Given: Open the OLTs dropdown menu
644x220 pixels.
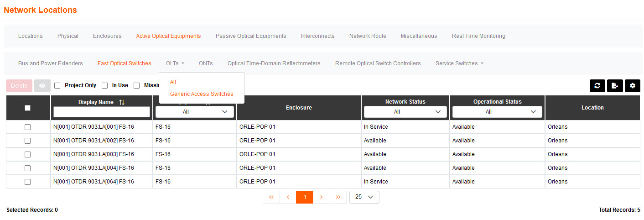Looking at the screenshot, I should 175,63.
